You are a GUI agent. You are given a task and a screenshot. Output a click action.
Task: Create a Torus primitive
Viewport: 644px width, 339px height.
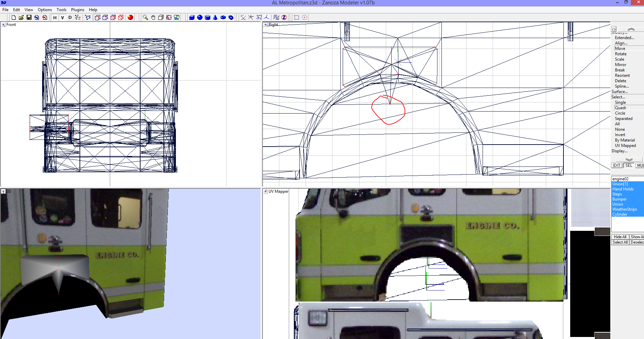point(222,17)
